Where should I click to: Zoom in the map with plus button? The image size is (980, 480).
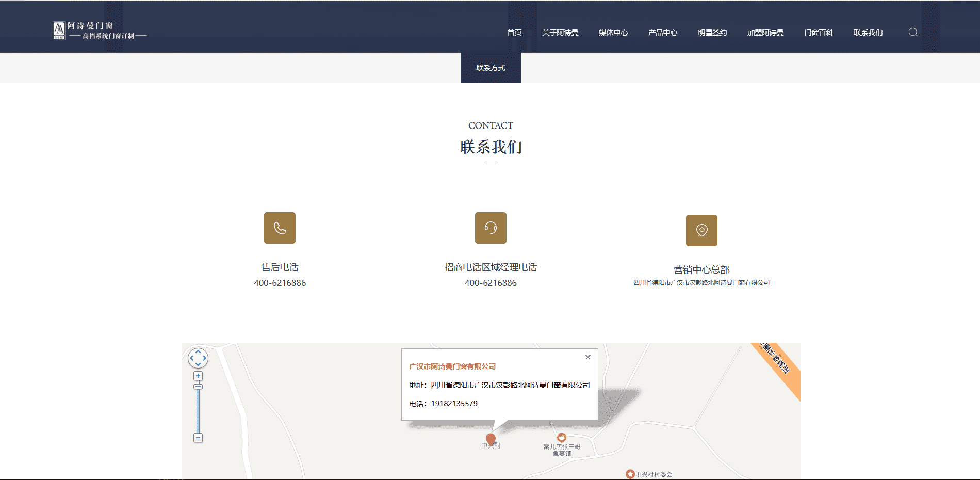pyautogui.click(x=198, y=376)
